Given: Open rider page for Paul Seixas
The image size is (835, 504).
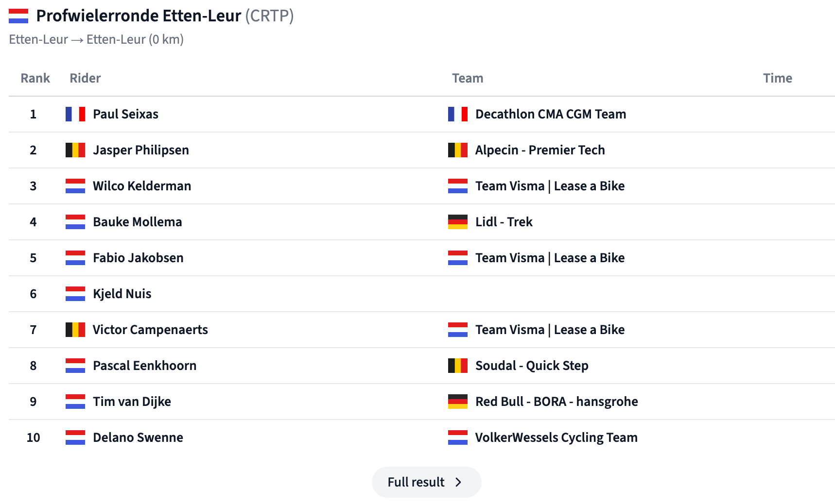Looking at the screenshot, I should tap(126, 114).
